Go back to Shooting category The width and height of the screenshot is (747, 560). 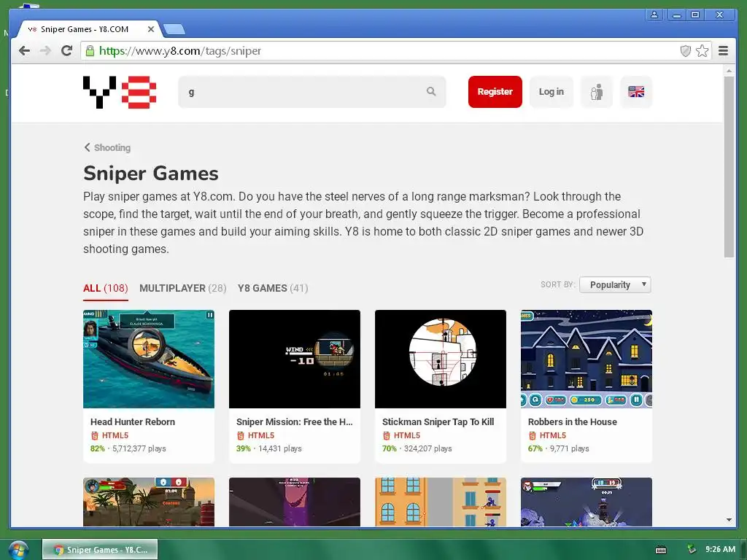[107, 147]
